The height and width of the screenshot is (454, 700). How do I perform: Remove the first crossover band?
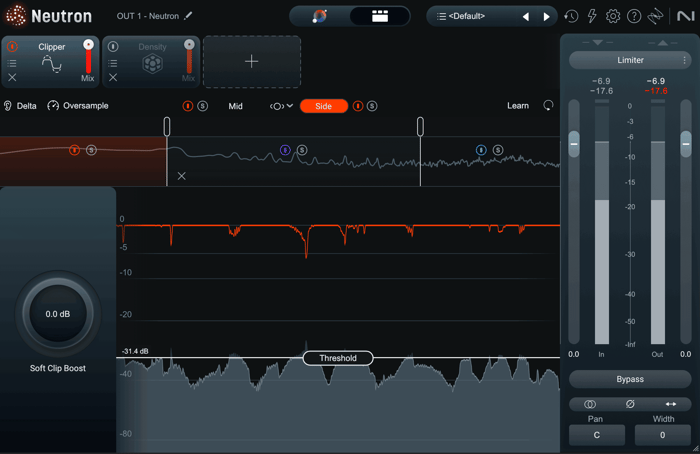[181, 176]
